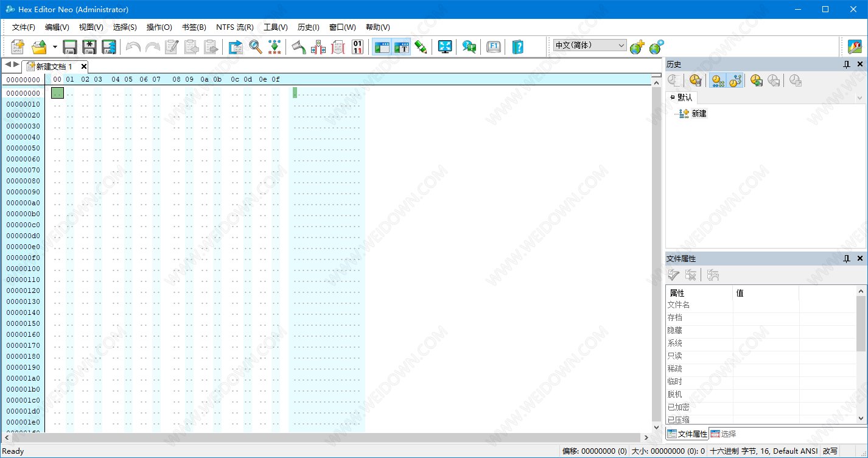This screenshot has width=868, height=458.
Task: Open the 操作(O) menu
Action: 159,27
